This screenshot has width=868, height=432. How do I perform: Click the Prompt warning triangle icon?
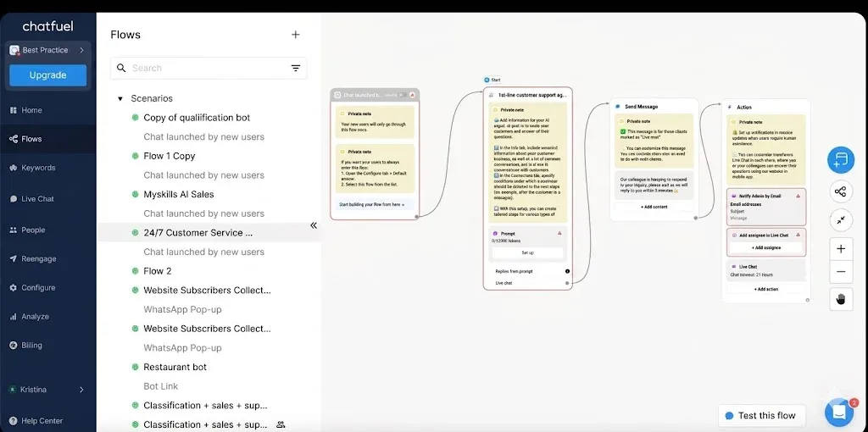click(559, 234)
